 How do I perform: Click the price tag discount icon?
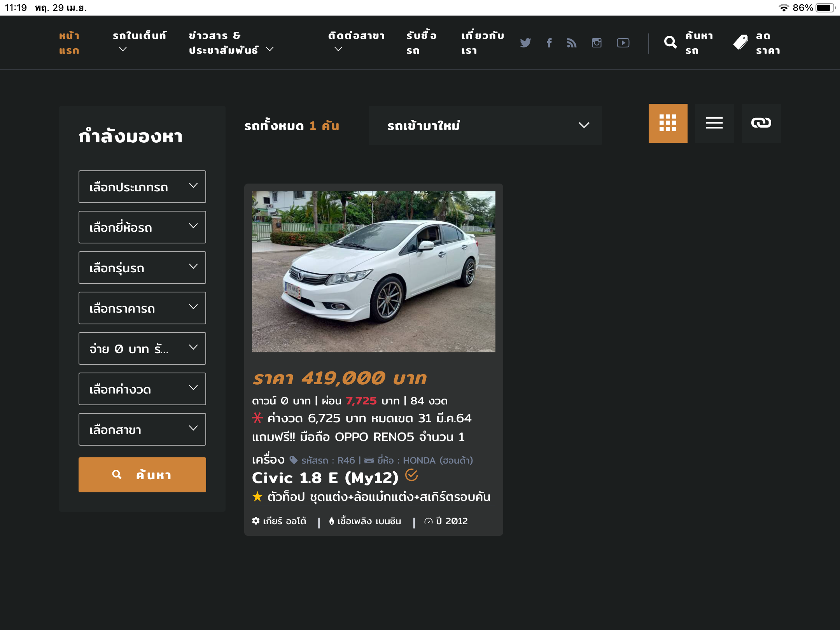(740, 42)
